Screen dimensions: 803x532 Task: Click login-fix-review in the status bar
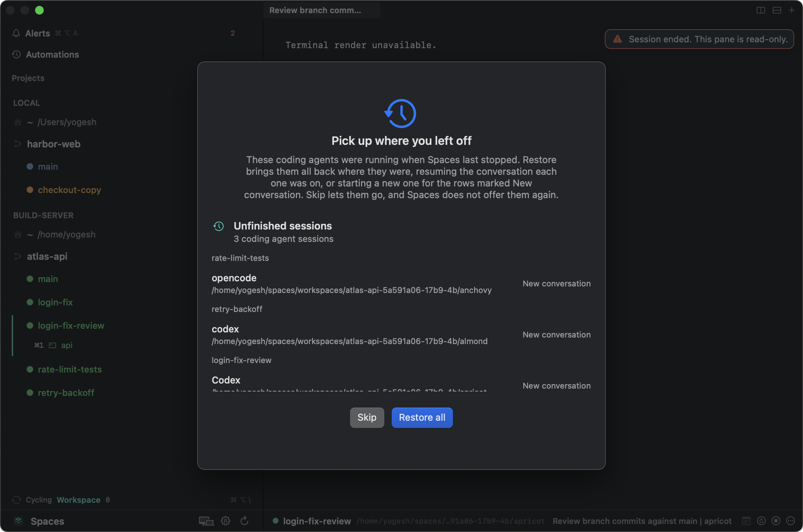coord(317,521)
